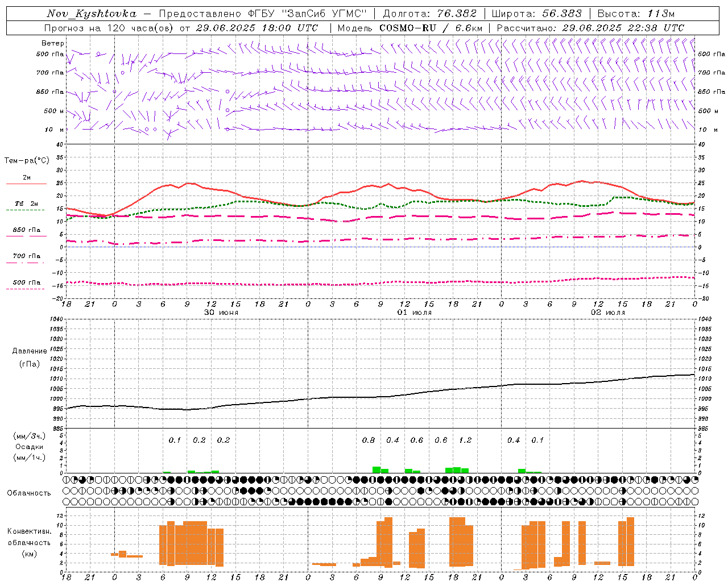The height and width of the screenshot is (582, 728).
Task: Select the model name COSMO-RU / 6.6км
Action: tap(431, 28)
